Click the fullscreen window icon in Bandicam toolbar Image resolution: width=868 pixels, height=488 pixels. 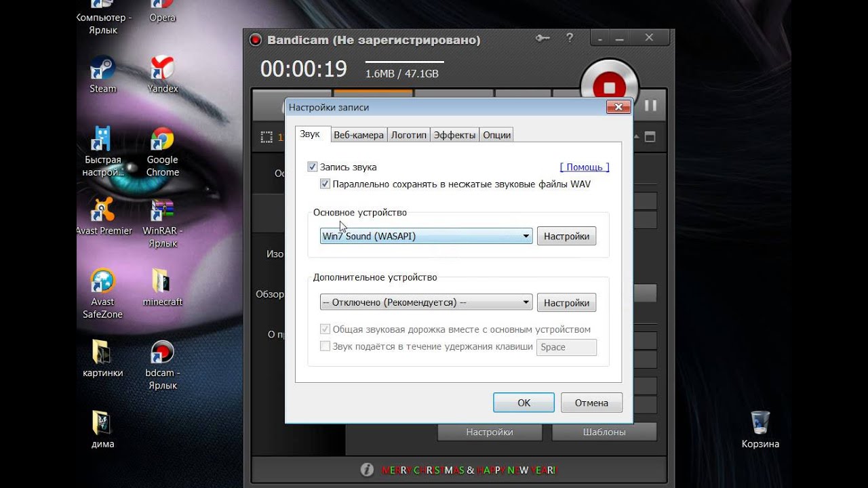[x=650, y=137]
